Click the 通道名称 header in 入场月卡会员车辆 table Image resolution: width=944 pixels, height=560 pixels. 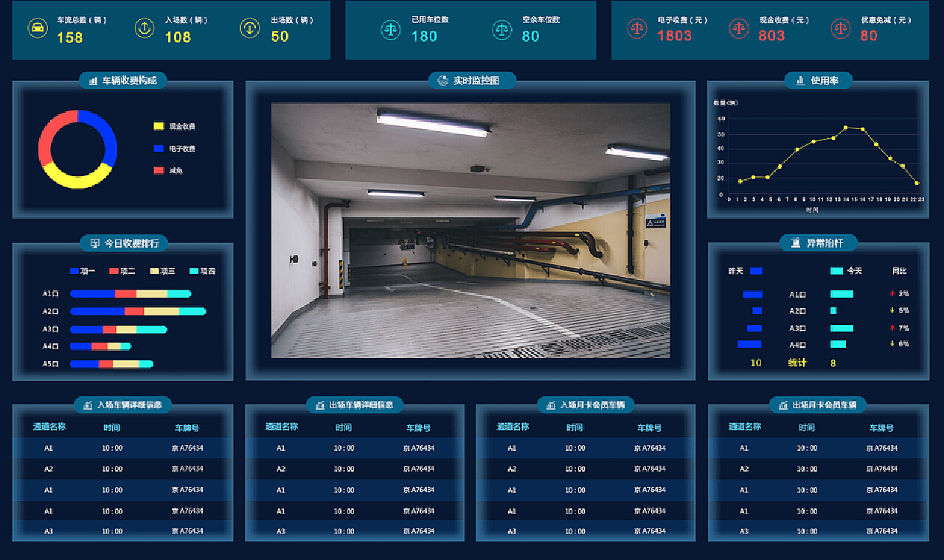click(513, 427)
